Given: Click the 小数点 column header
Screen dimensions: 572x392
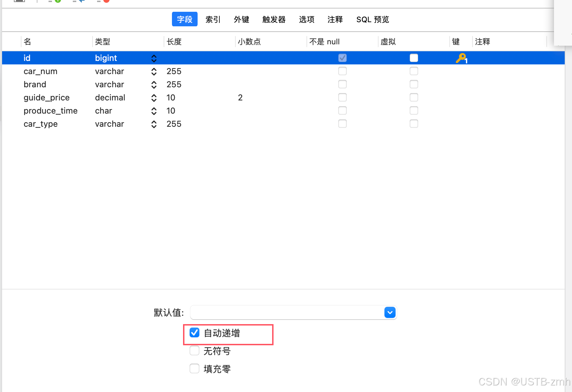Looking at the screenshot, I should tap(249, 42).
